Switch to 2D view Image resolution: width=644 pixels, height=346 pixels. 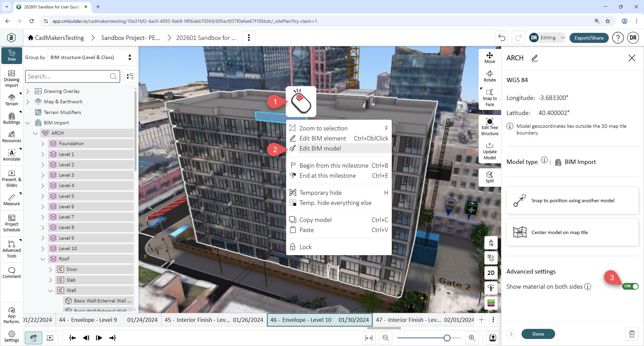pyautogui.click(x=491, y=273)
